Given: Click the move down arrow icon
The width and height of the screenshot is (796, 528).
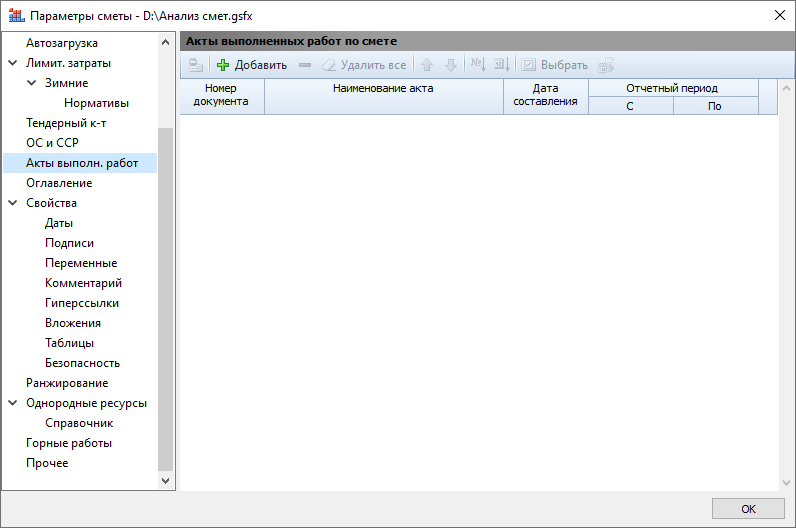Looking at the screenshot, I should (x=451, y=65).
